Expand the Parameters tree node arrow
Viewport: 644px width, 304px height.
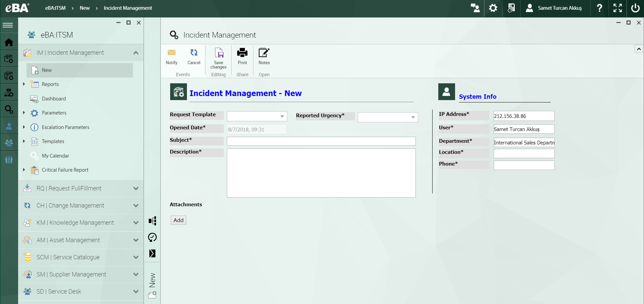point(24,113)
